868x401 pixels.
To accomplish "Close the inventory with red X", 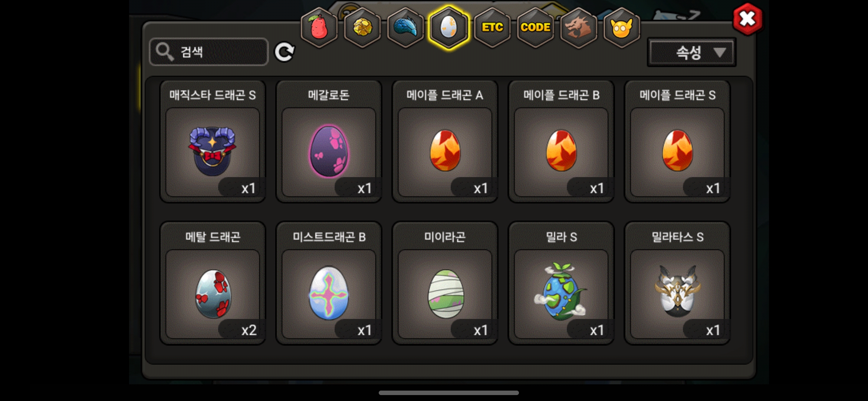I will click(x=747, y=19).
